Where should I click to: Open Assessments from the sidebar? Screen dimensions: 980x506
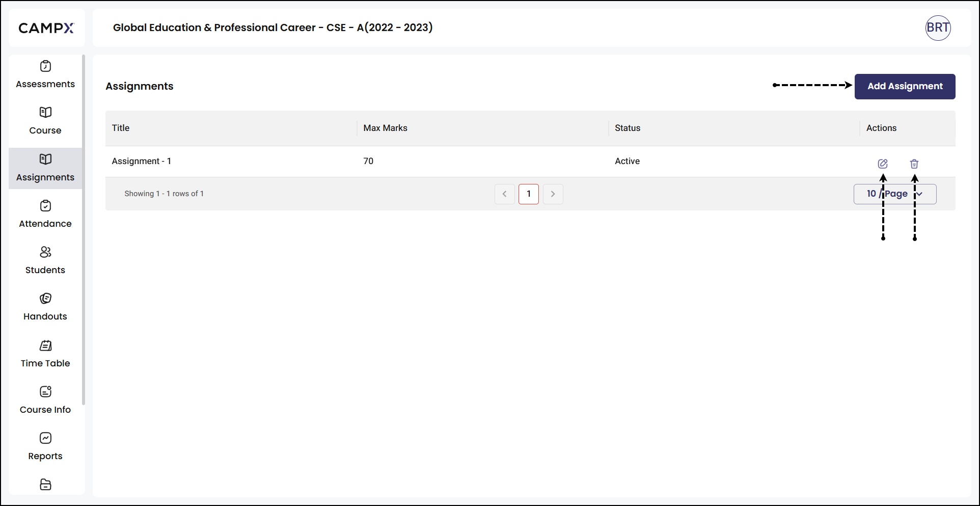coord(45,74)
